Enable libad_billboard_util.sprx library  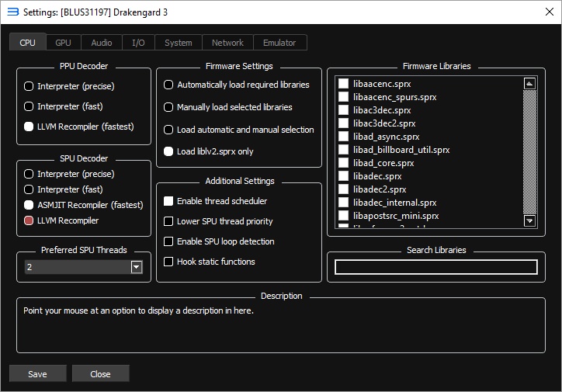point(343,149)
